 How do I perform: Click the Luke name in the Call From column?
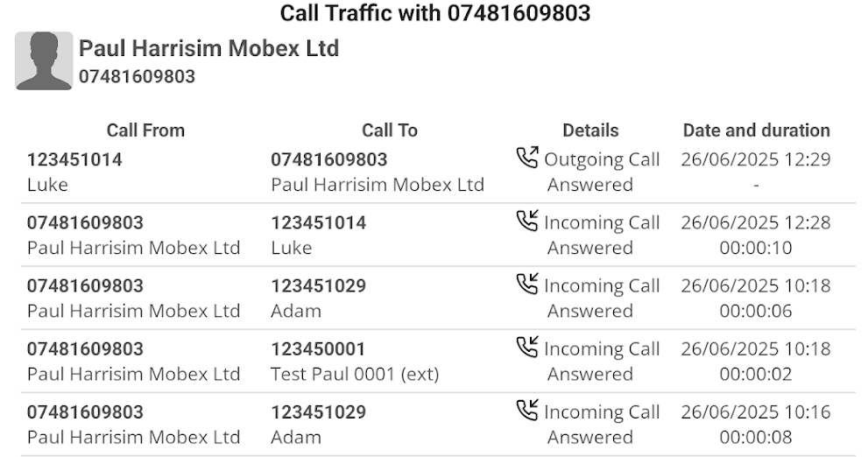(47, 185)
